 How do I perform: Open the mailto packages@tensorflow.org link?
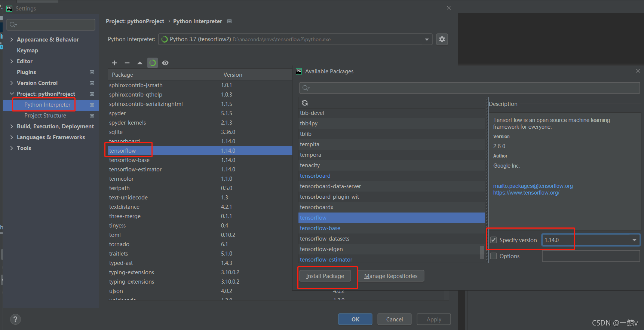(x=533, y=186)
